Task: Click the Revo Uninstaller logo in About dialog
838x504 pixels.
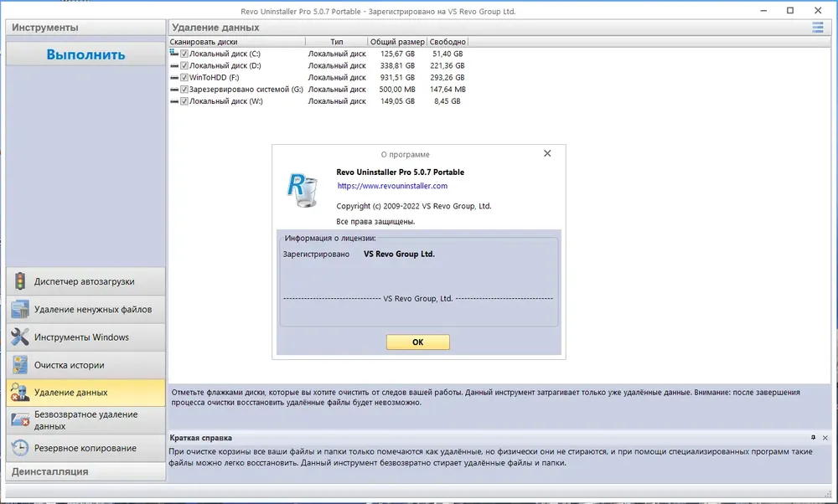Action: click(x=303, y=190)
